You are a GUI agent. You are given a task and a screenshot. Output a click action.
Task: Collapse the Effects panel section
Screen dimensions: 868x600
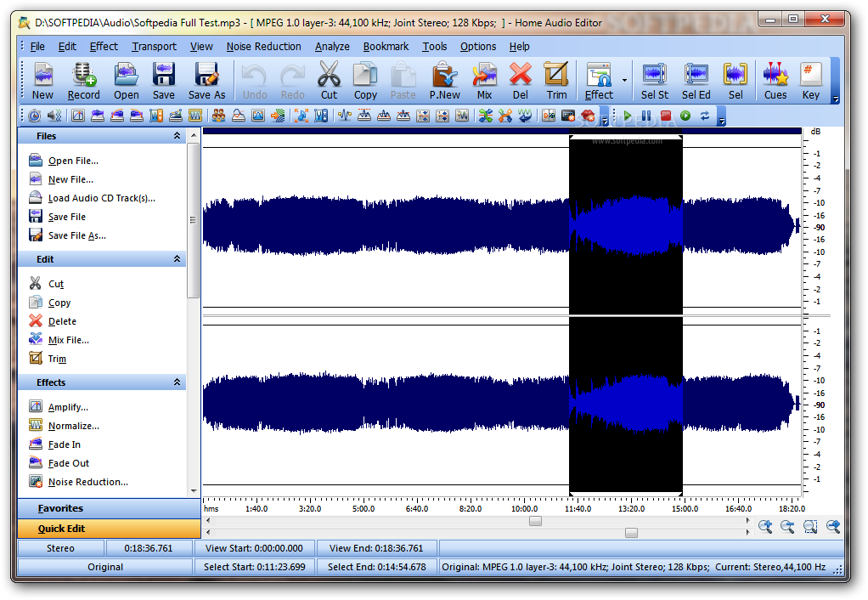coord(178,382)
